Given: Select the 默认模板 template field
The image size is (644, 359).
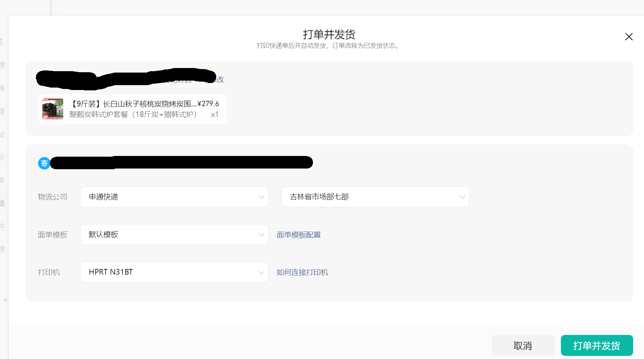Looking at the screenshot, I should click(174, 234).
